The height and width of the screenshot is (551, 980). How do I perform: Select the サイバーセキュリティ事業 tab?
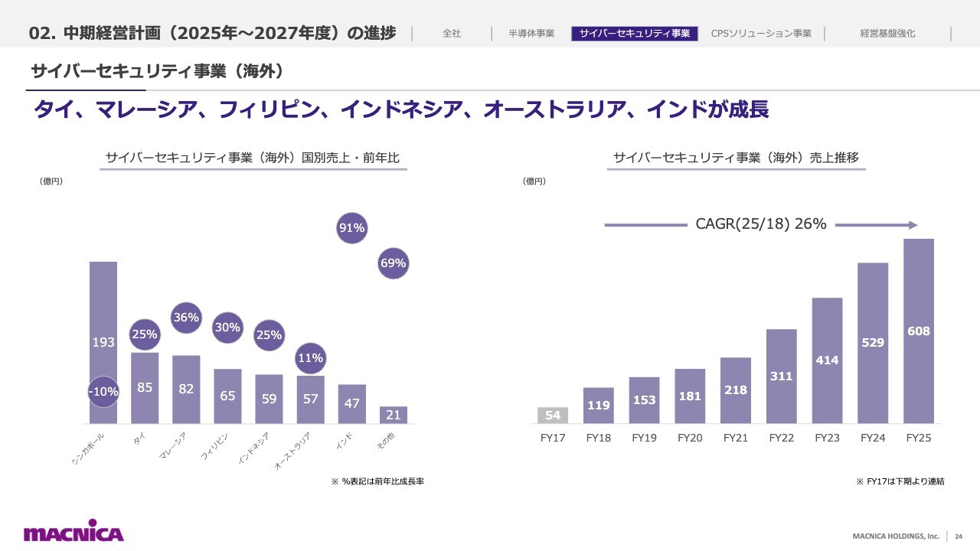point(635,34)
